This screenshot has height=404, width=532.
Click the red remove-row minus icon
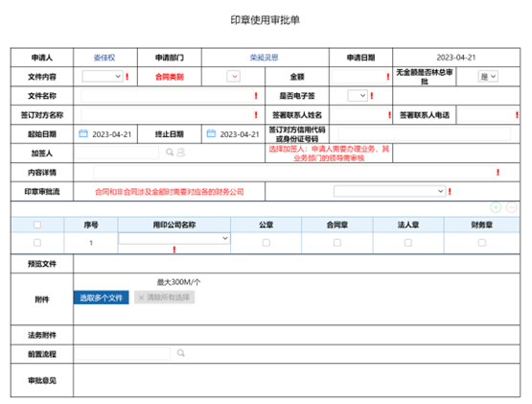[511, 207]
